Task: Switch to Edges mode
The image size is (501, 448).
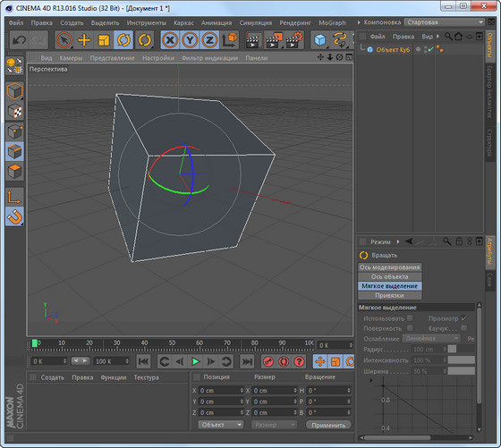Action: [x=14, y=151]
